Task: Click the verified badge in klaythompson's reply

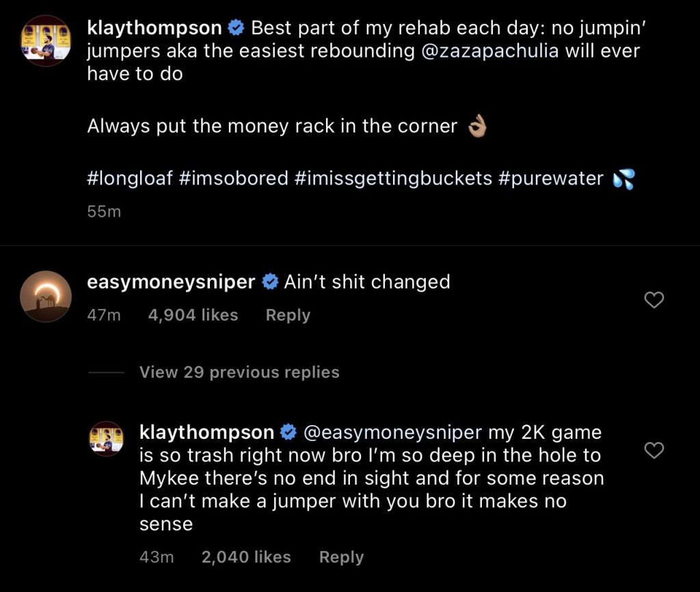Action: [x=288, y=432]
